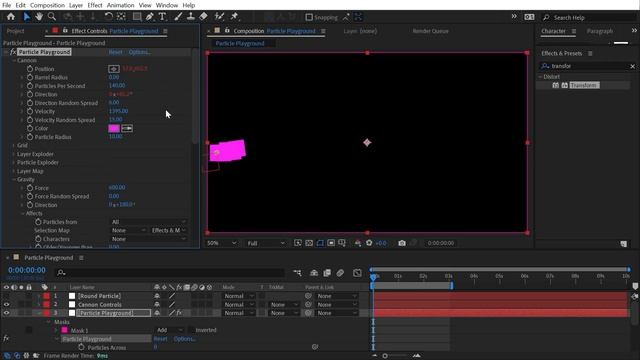This screenshot has height=360, width=640.
Task: Expand the Grid property group
Action: tap(14, 146)
